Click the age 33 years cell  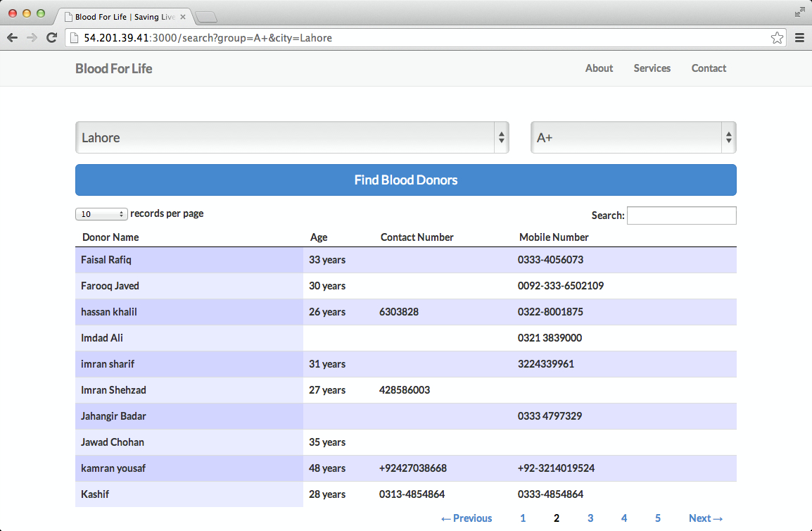(x=327, y=260)
